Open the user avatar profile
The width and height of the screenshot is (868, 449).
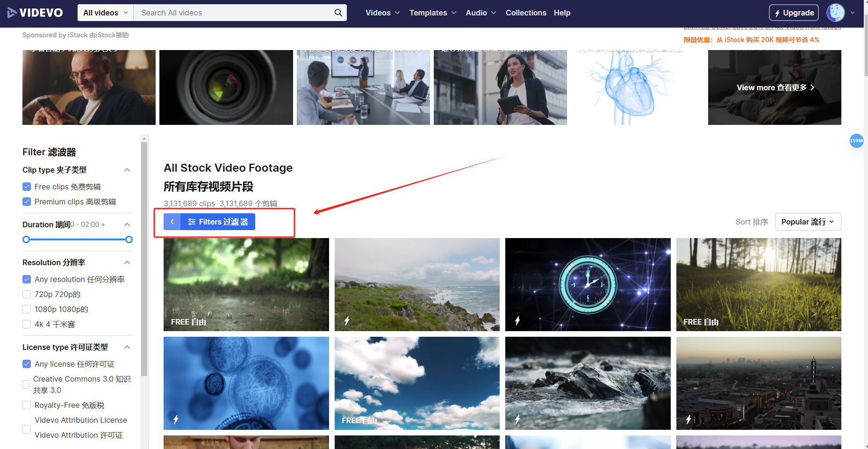[x=836, y=13]
